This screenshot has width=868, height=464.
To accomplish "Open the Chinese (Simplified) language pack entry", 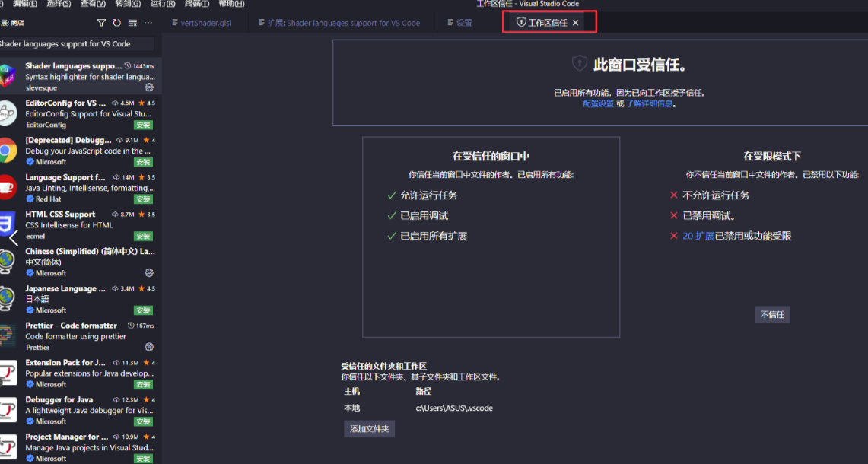I will tap(81, 262).
